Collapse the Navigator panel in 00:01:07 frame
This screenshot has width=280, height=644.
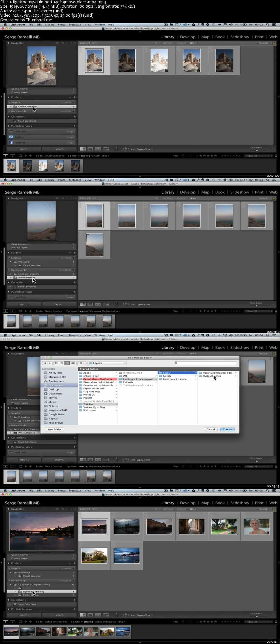tap(8, 43)
